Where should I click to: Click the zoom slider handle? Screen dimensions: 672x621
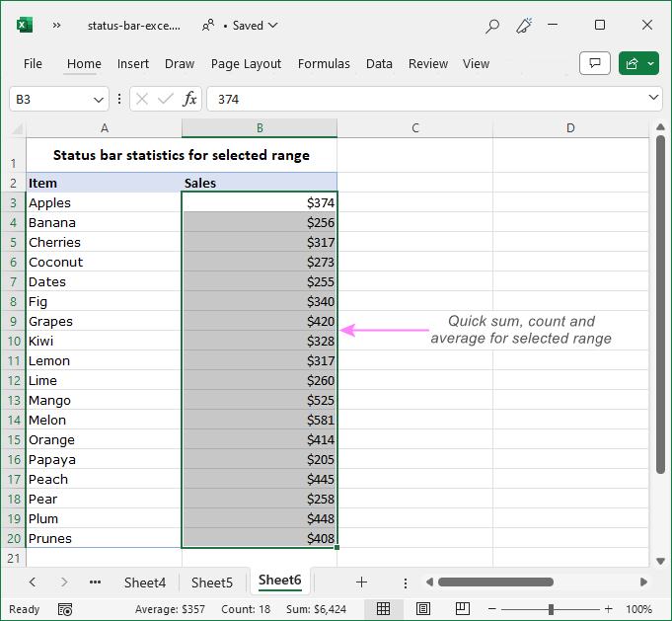pos(551,609)
